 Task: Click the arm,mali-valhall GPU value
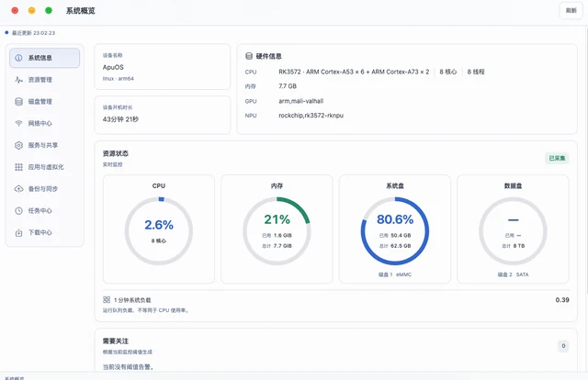tap(301, 101)
